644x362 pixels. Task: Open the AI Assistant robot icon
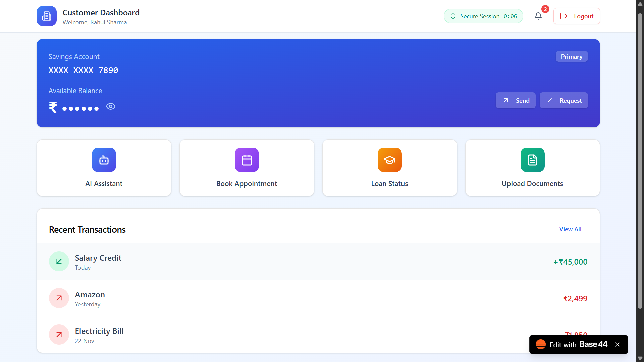click(104, 160)
